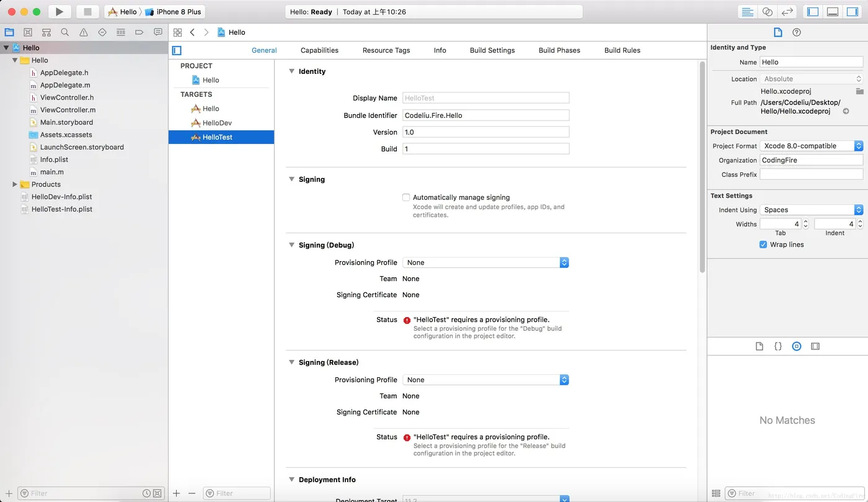Viewport: 868px width, 502px height.
Task: Open the Indent Using dropdown
Action: (812, 210)
